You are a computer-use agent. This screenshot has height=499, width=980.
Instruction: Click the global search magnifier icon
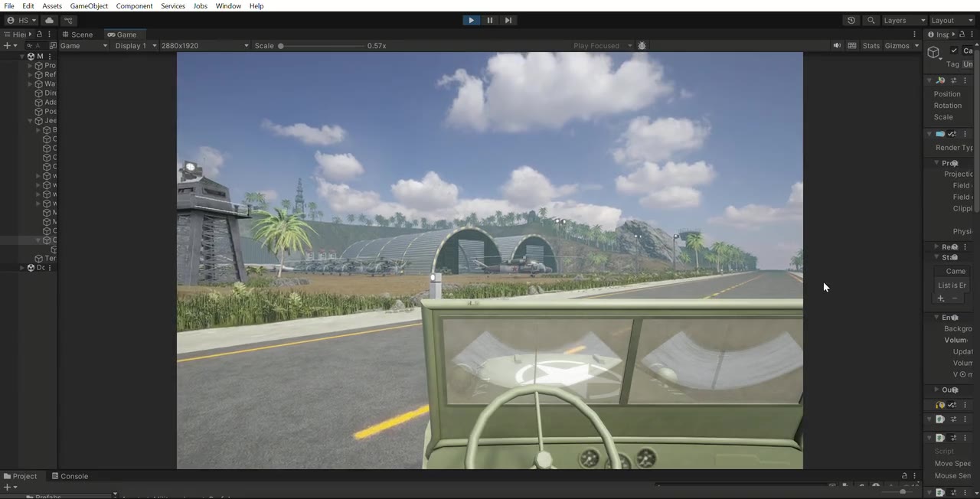tap(871, 21)
